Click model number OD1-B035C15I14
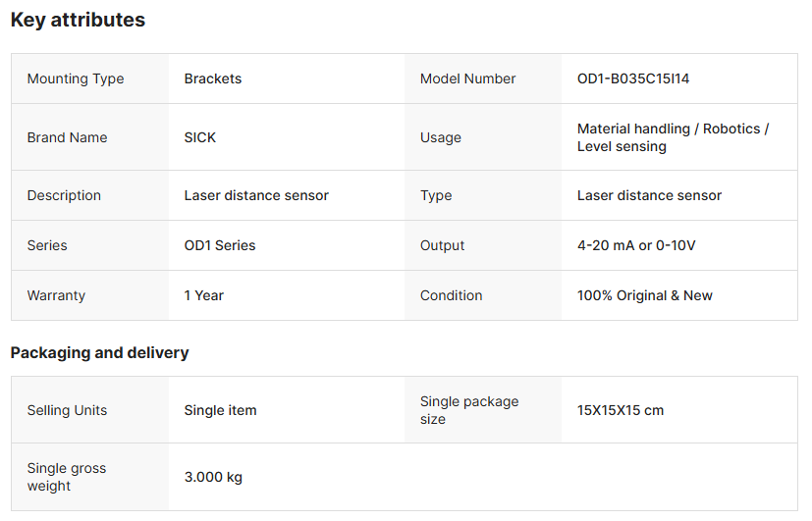Screen dimensions: 812x521 pos(632,78)
